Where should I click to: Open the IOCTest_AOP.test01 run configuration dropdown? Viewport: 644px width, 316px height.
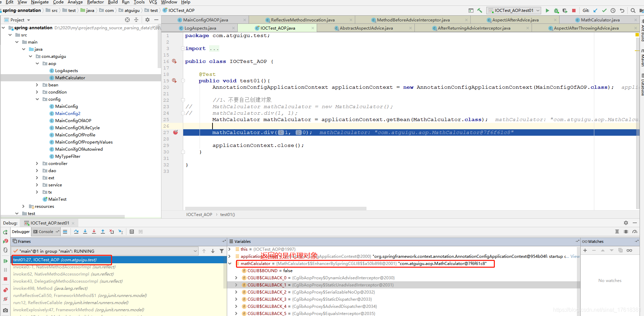[514, 11]
